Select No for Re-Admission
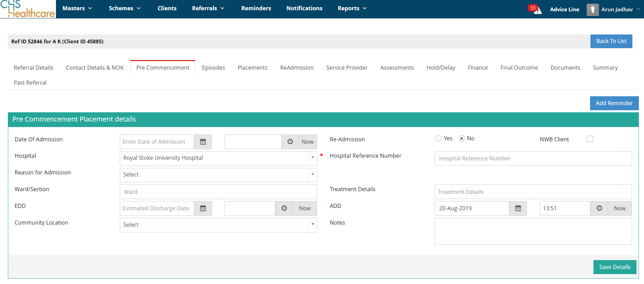644x284 pixels. tap(462, 138)
